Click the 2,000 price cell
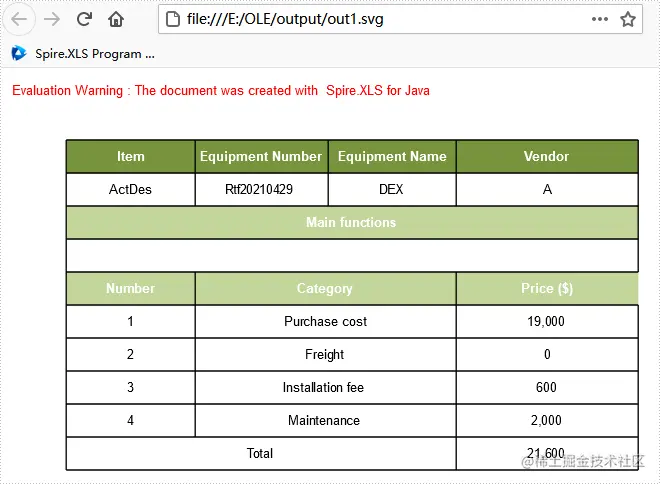The width and height of the screenshot is (660, 484). click(x=547, y=420)
